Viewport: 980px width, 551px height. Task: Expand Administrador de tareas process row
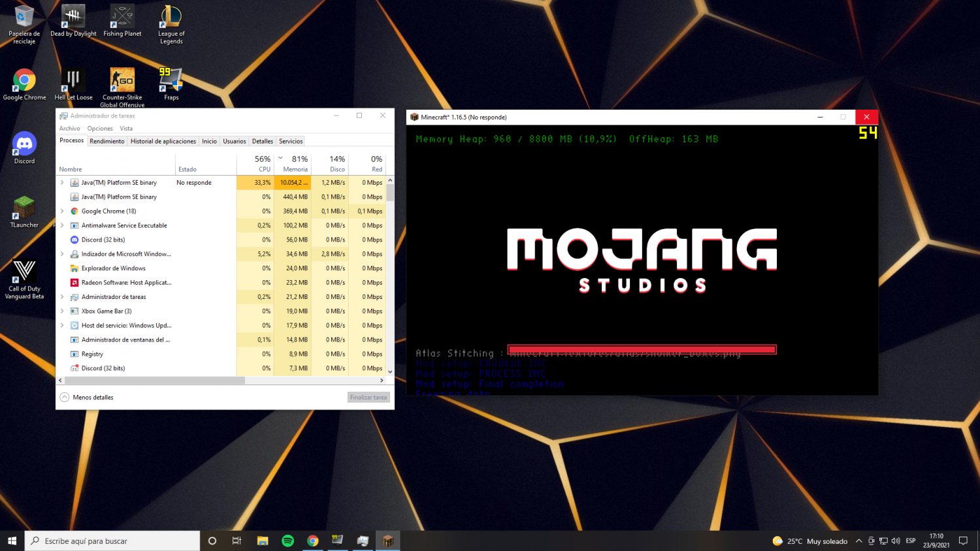(62, 297)
